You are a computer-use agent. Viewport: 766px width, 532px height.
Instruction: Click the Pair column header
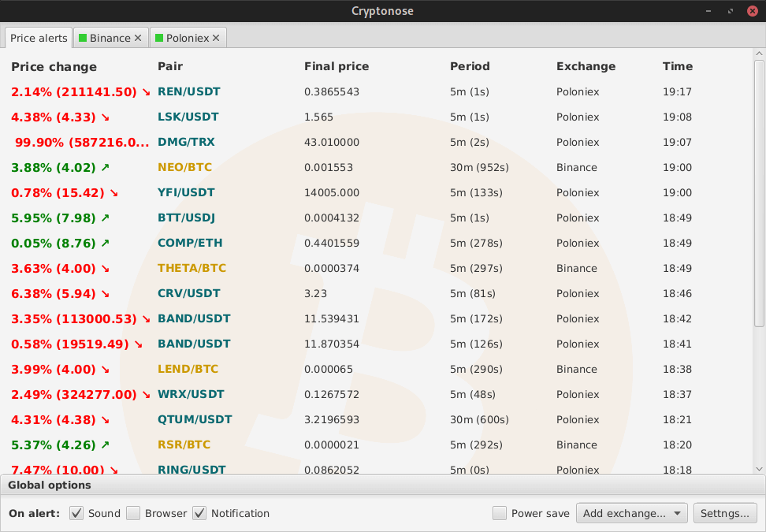click(170, 66)
